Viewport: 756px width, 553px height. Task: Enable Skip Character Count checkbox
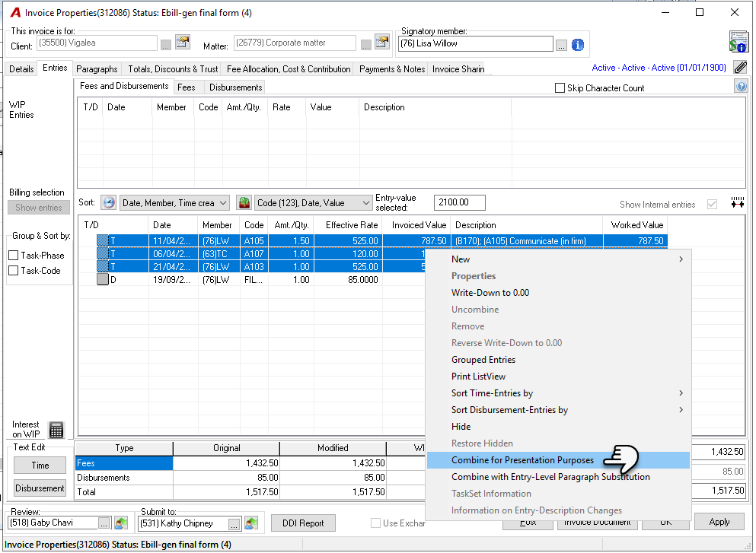coord(560,88)
